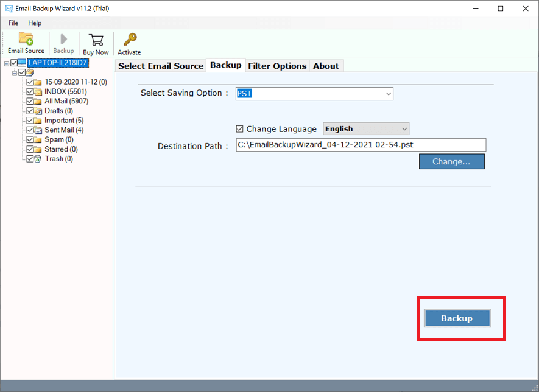The height and width of the screenshot is (392, 539).
Task: Open the Select Saving Option dropdown
Action: [x=389, y=94]
